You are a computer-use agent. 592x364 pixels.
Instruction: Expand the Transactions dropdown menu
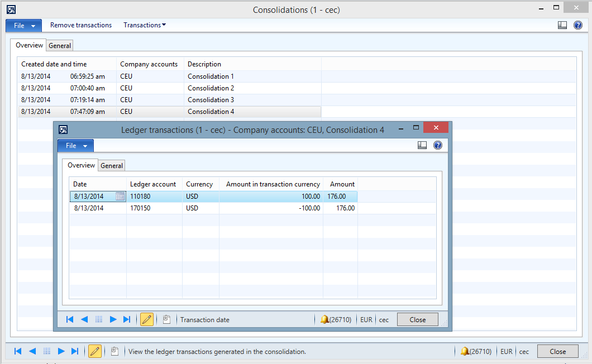point(145,25)
